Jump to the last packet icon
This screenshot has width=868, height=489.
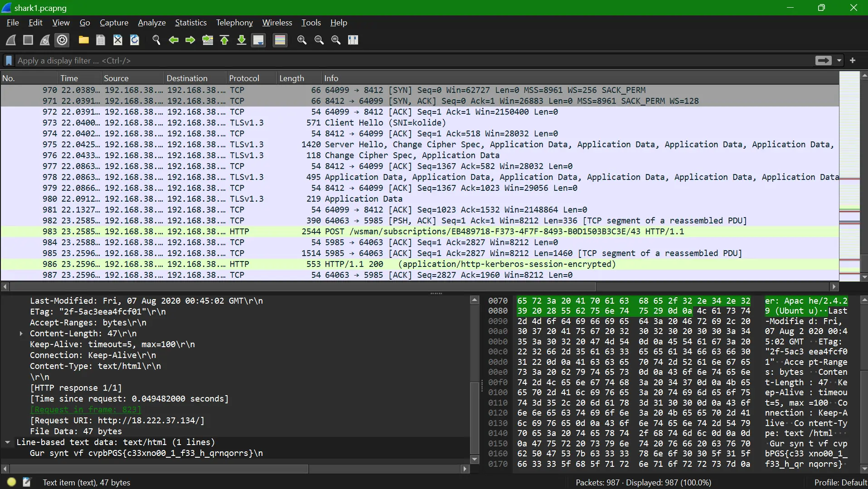point(242,40)
